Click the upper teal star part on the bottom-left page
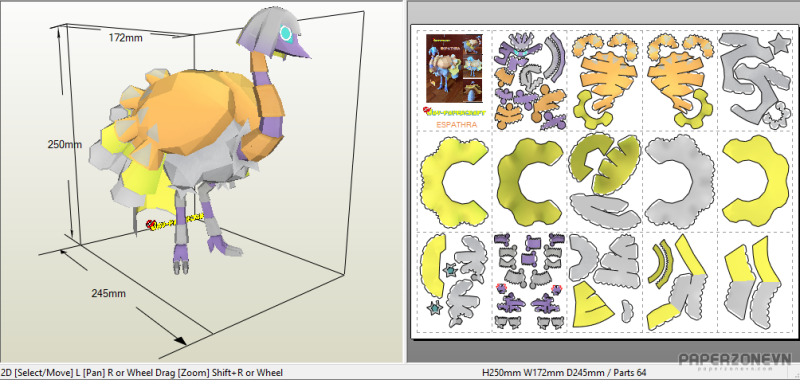The height and width of the screenshot is (380, 800). [449, 269]
